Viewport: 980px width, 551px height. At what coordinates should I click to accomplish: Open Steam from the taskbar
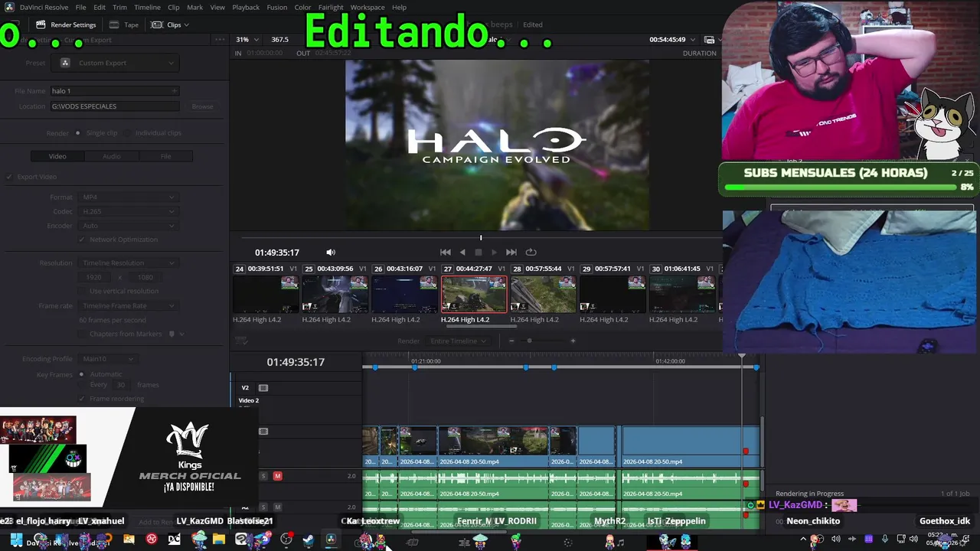(x=308, y=540)
